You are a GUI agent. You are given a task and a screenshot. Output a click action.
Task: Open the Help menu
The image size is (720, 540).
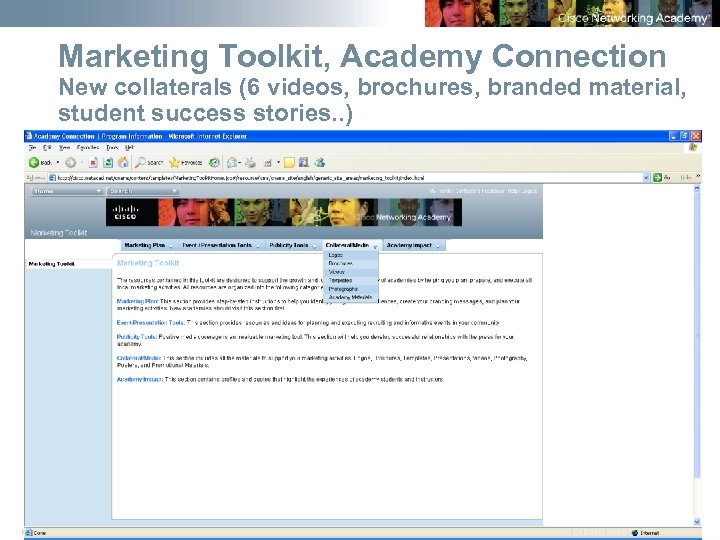(129, 147)
